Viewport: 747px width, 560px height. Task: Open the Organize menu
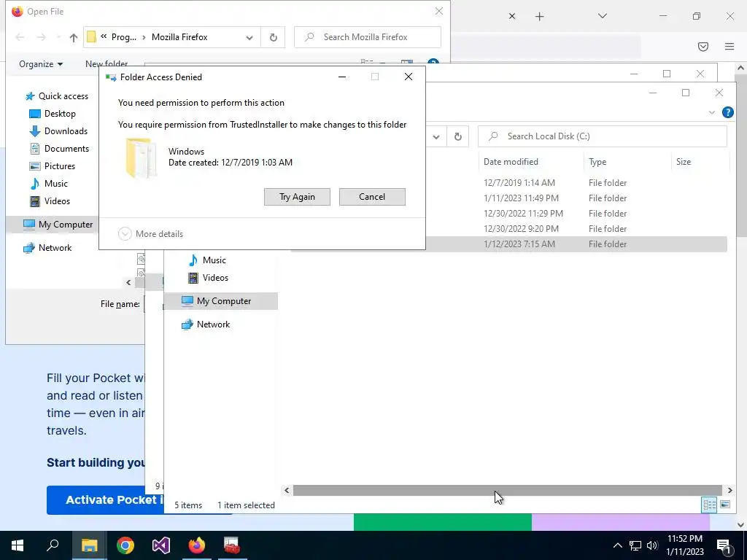[x=41, y=64]
